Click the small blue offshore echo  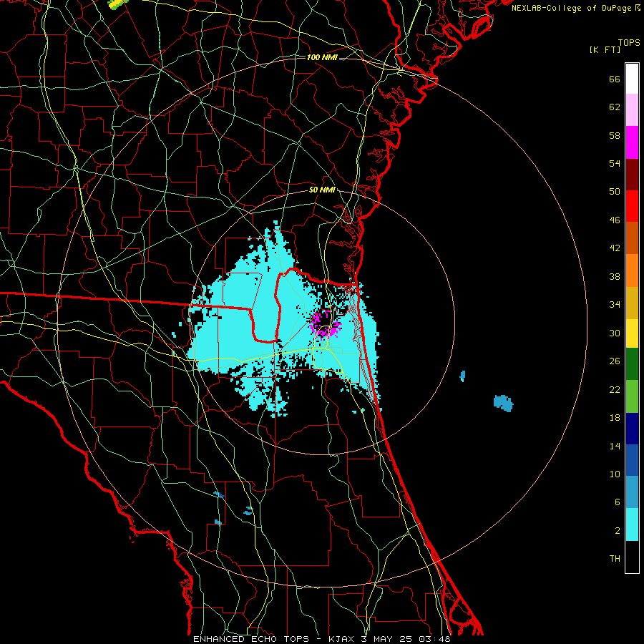pos(462,376)
